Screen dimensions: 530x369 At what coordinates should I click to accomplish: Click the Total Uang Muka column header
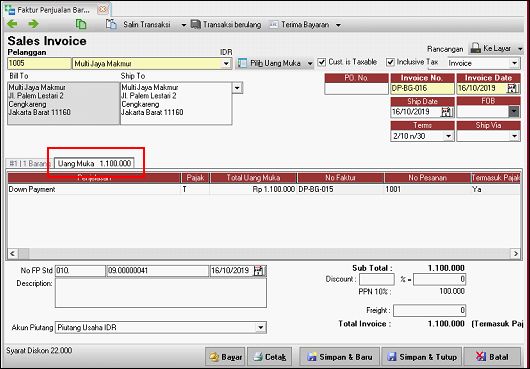253,178
